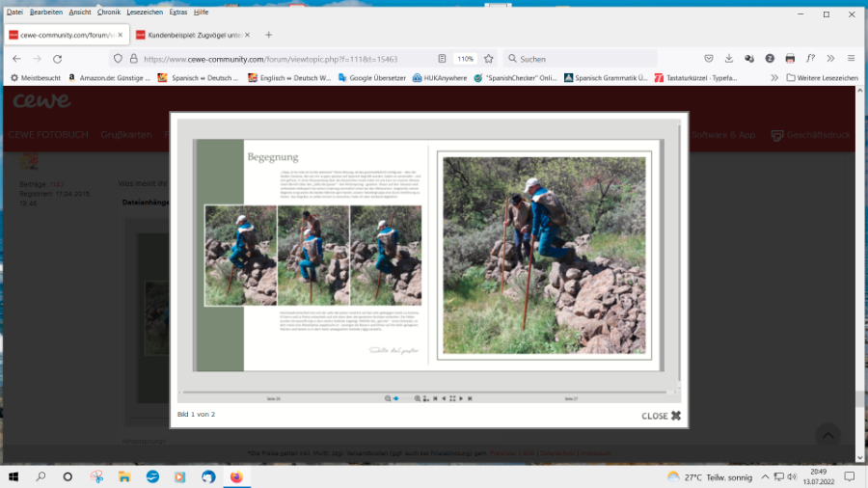Click the browser forward arrow

(x=37, y=59)
